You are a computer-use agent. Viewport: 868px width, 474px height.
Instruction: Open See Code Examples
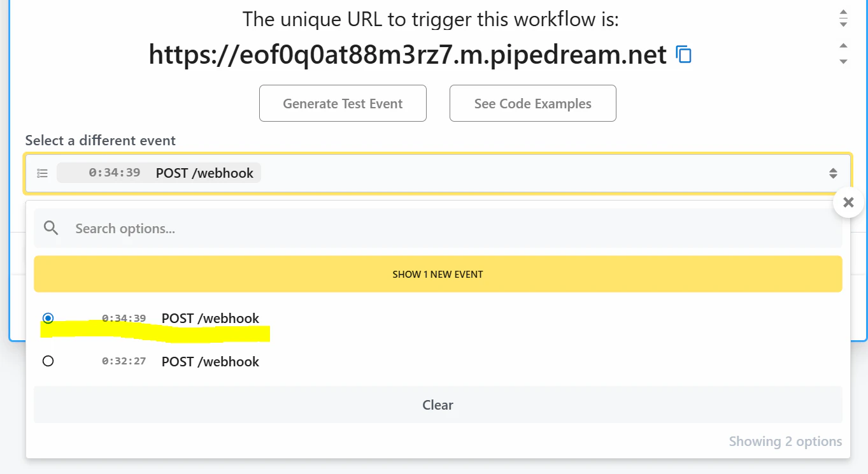(x=533, y=103)
